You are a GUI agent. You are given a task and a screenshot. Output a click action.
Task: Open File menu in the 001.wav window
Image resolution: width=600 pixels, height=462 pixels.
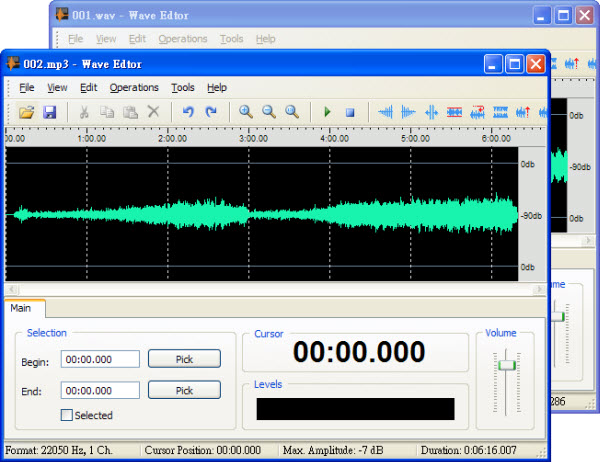tap(75, 39)
